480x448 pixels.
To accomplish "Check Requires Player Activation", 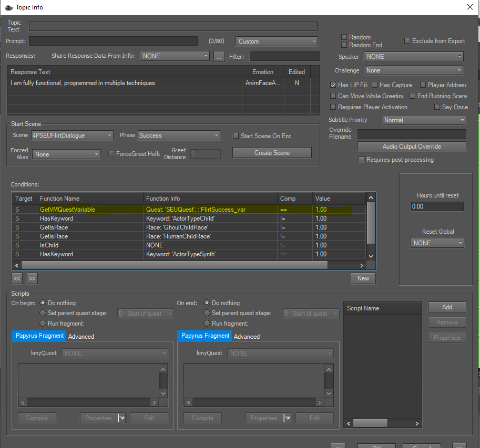I will pyautogui.click(x=333, y=107).
